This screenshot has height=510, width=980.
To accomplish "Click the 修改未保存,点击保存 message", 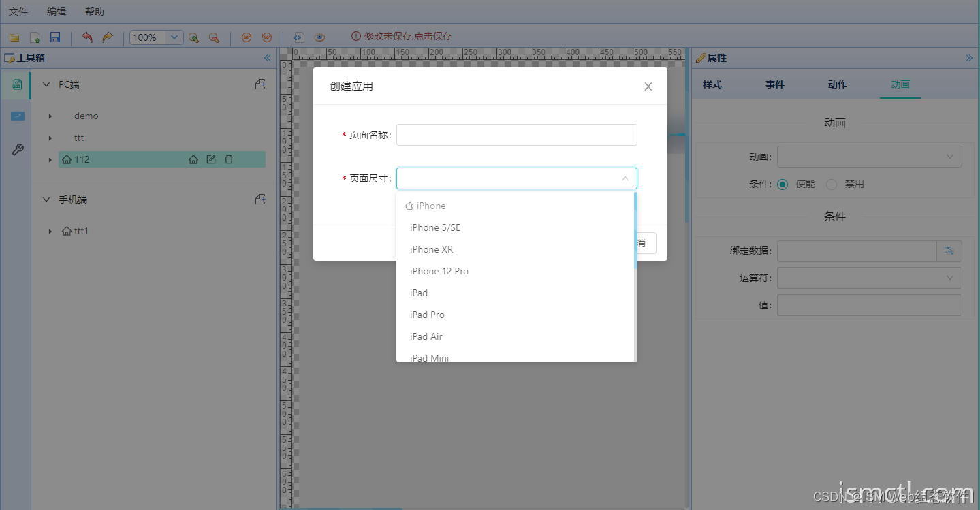I will click(408, 36).
